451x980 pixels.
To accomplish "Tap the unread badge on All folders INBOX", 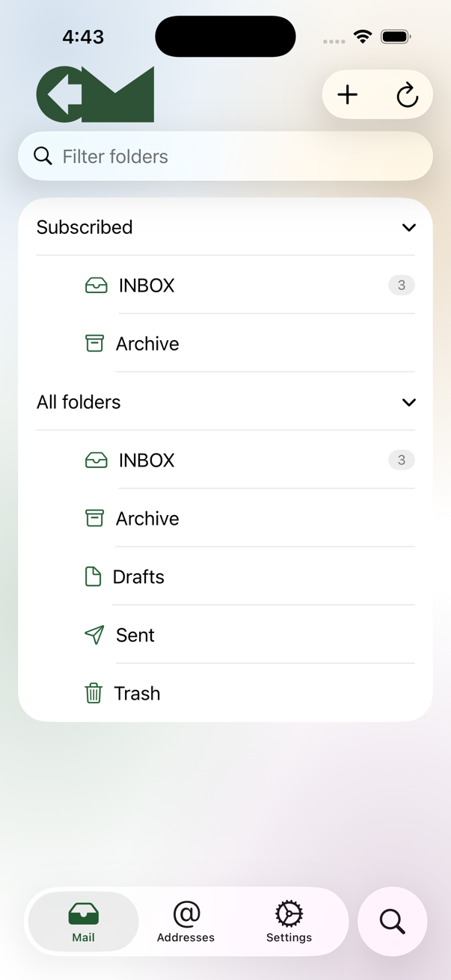I will pyautogui.click(x=402, y=460).
